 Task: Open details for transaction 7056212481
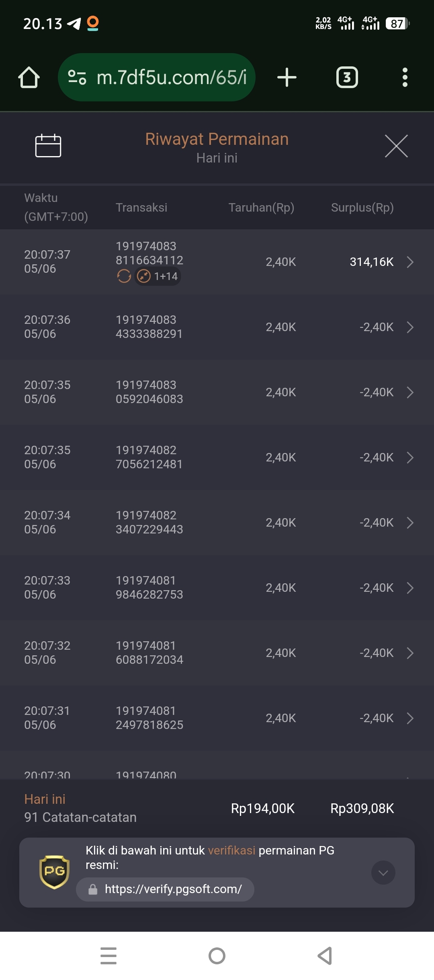410,457
